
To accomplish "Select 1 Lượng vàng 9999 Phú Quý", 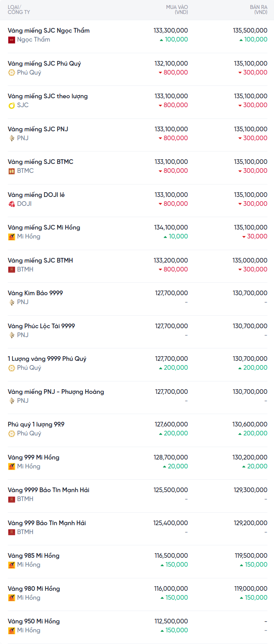I will pos(47,359).
